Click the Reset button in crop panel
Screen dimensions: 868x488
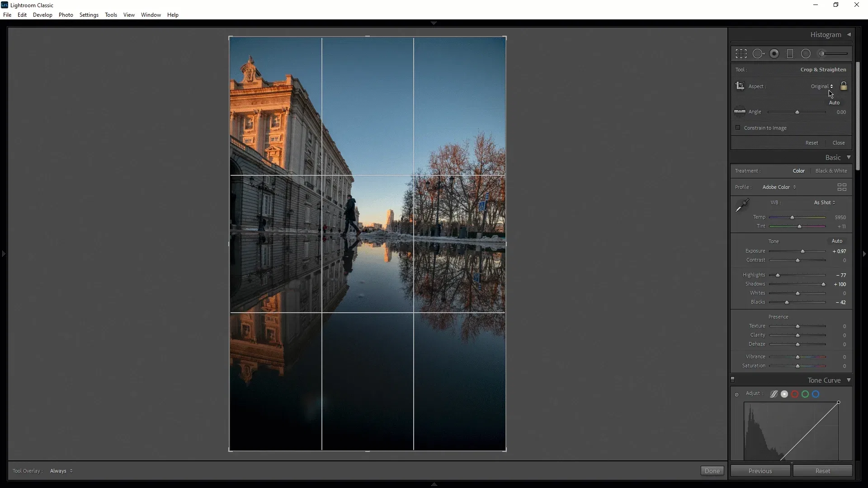(811, 142)
